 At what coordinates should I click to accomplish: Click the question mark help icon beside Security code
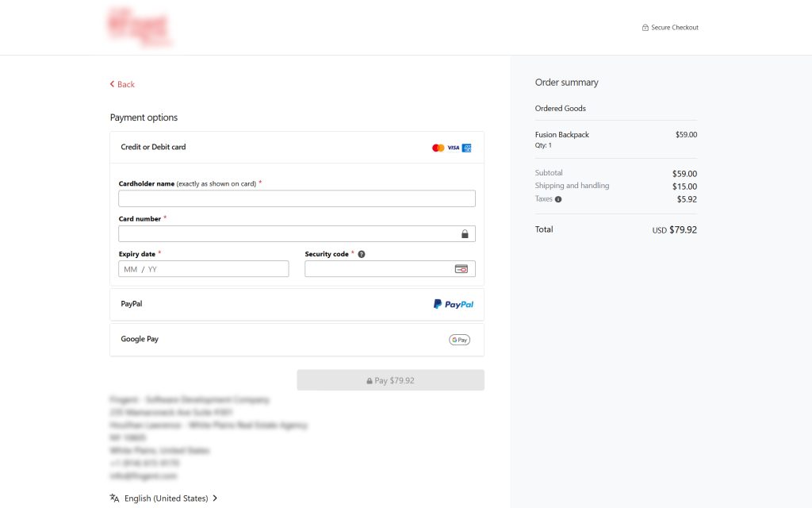click(362, 254)
